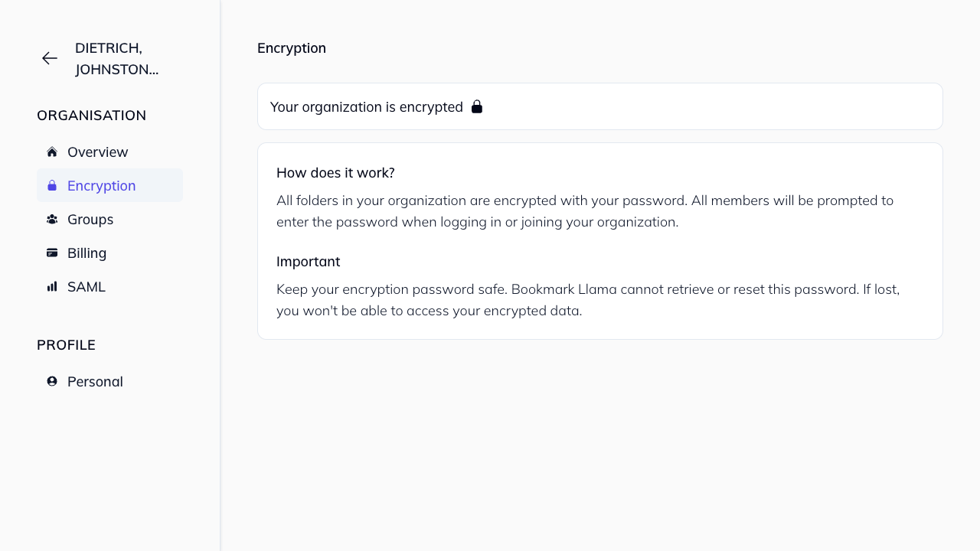Click the ORGANISATION section heading
This screenshot has width=980, height=551.
coord(91,115)
